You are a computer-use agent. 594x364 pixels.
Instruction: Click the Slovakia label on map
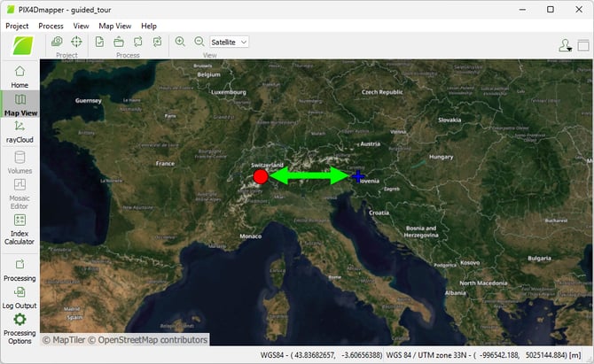(449, 120)
